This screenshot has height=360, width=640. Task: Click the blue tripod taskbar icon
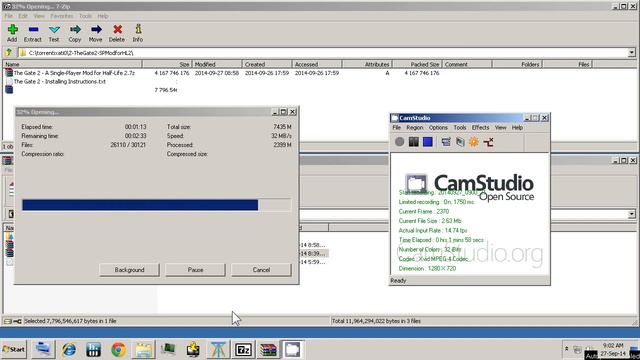pyautogui.click(x=218, y=350)
